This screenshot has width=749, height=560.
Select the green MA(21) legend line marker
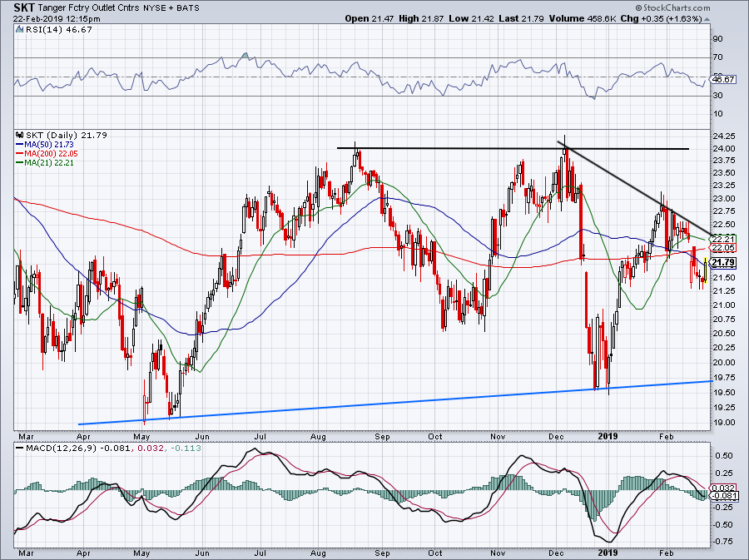[20, 163]
